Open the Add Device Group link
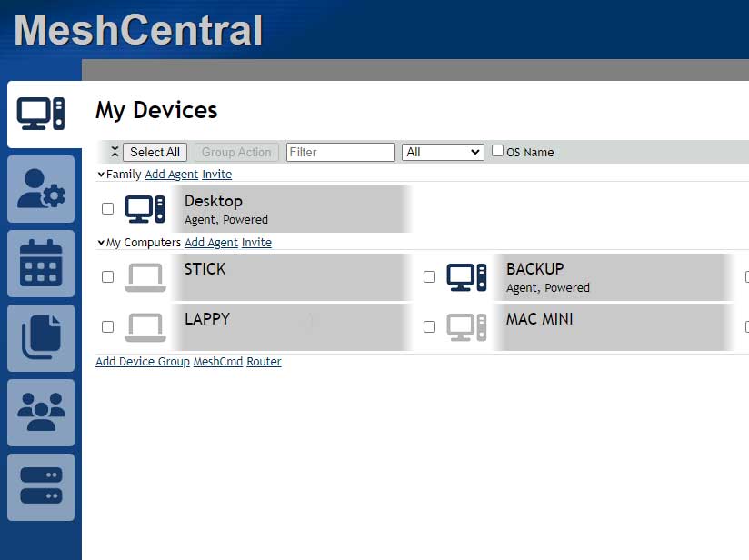Viewport: 749px width, 560px height. click(x=143, y=362)
